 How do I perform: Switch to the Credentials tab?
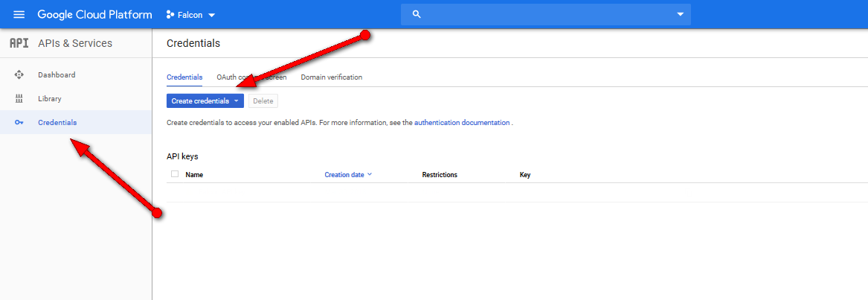184,77
